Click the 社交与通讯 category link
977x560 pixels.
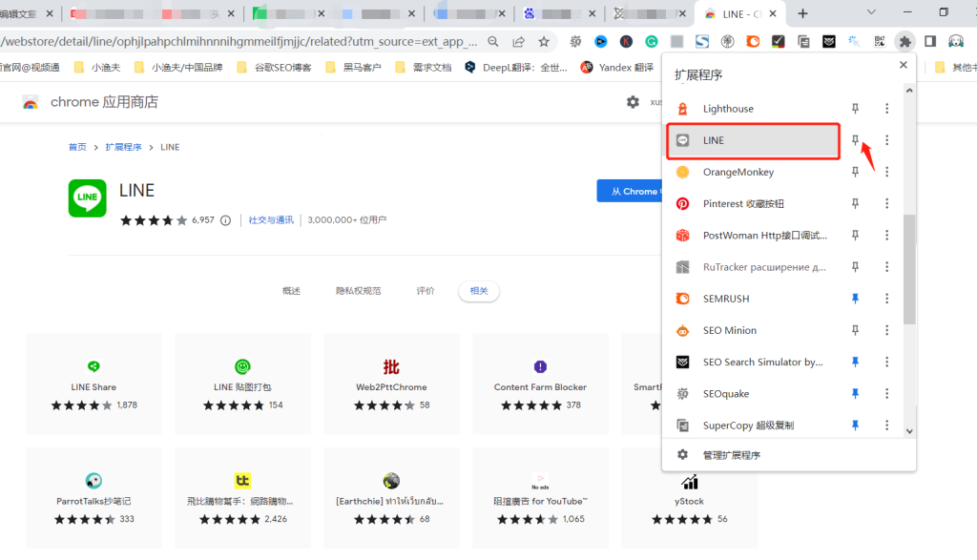pos(271,219)
